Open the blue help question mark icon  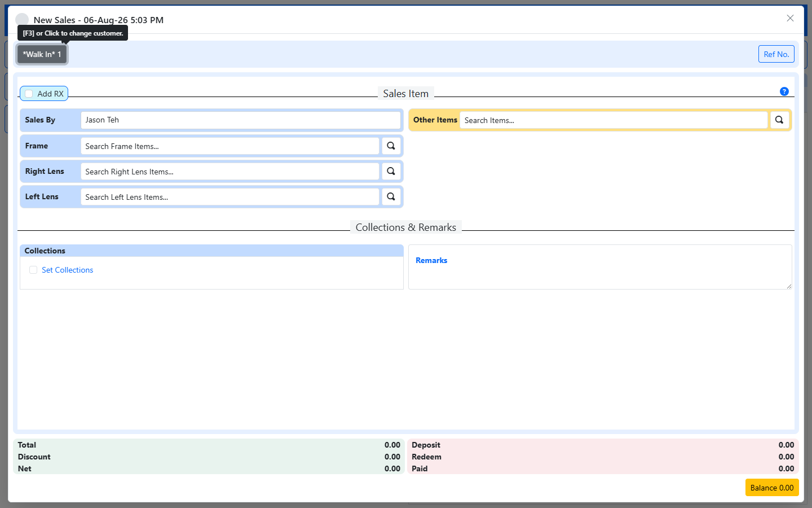click(x=784, y=91)
